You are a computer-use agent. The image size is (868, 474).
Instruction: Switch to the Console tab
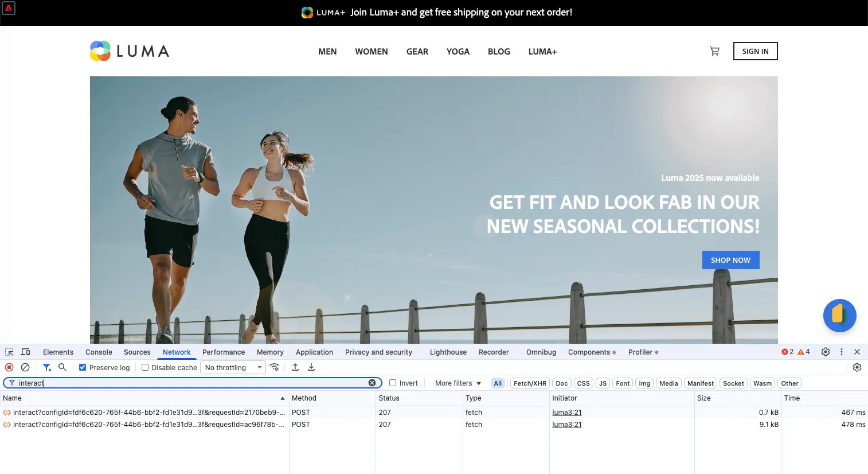[x=99, y=352]
